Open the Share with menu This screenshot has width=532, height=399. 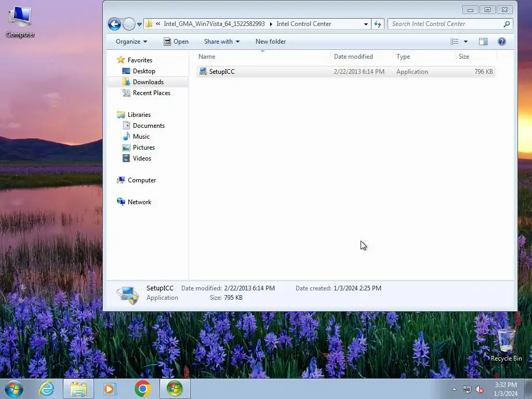click(x=221, y=42)
